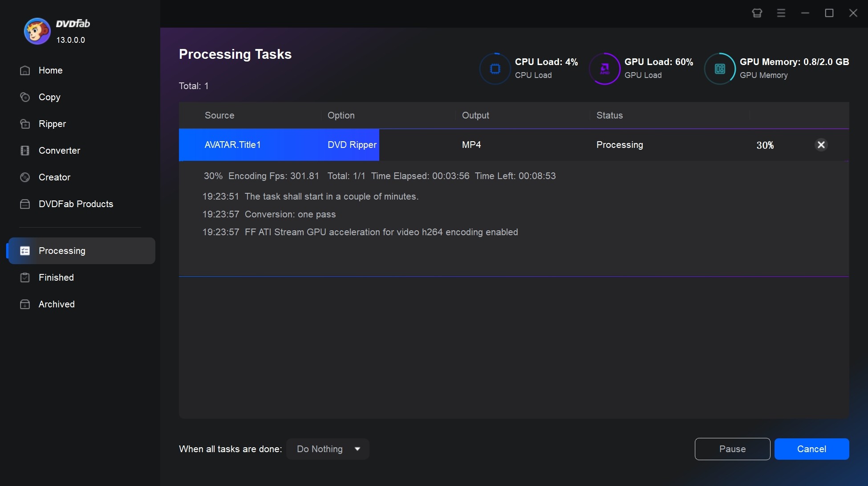This screenshot has height=486, width=868.
Task: Click the hamburger menu icon
Action: pos(782,13)
